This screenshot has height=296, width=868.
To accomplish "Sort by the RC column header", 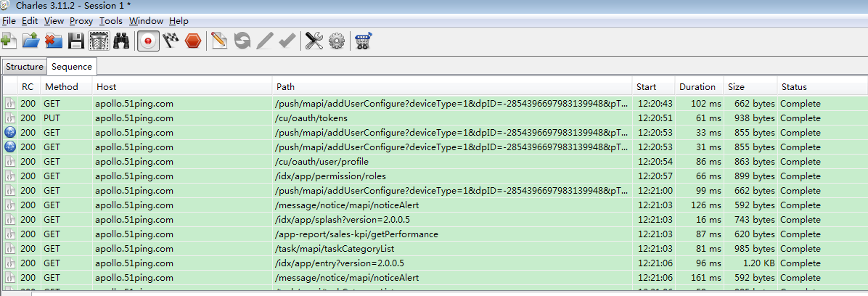I will (29, 87).
